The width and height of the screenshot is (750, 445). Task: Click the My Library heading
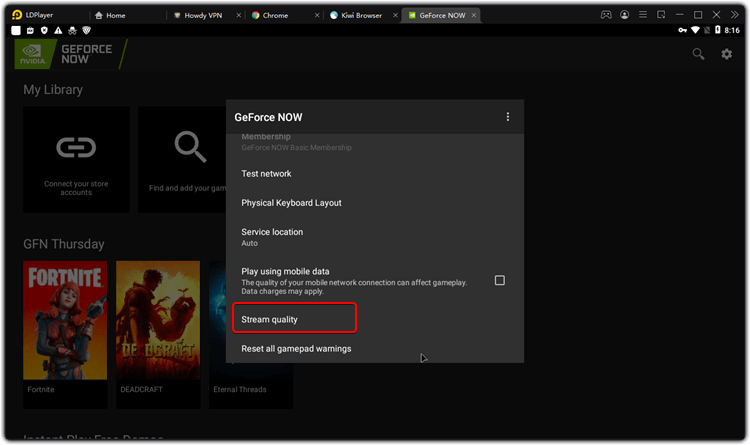coord(53,89)
